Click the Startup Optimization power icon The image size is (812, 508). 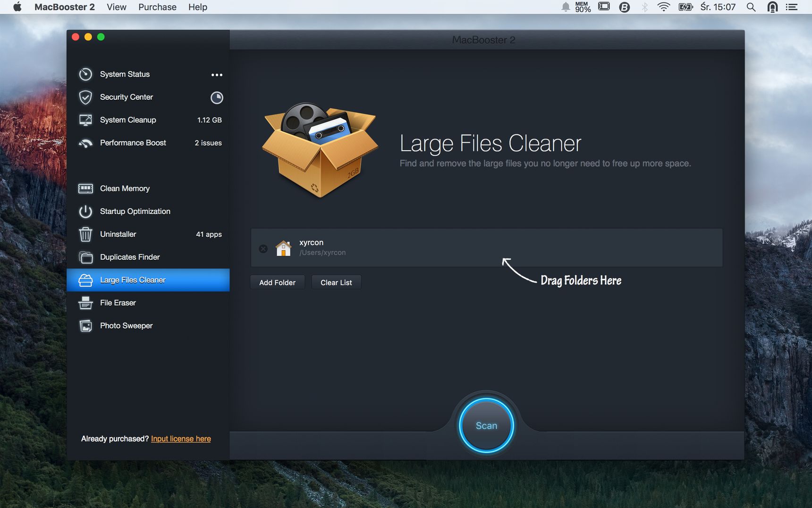85,211
